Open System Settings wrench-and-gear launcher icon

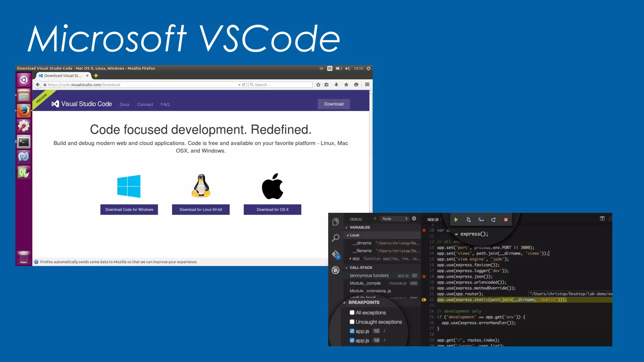click(24, 126)
